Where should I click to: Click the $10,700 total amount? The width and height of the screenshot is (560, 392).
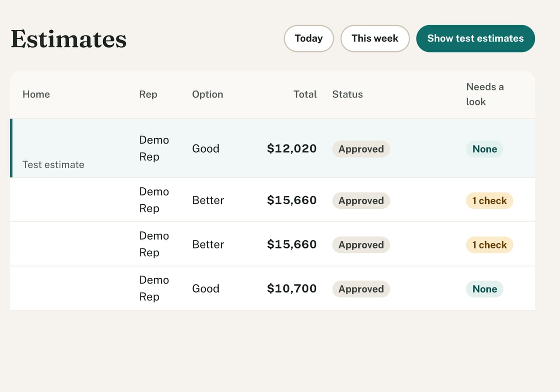292,289
